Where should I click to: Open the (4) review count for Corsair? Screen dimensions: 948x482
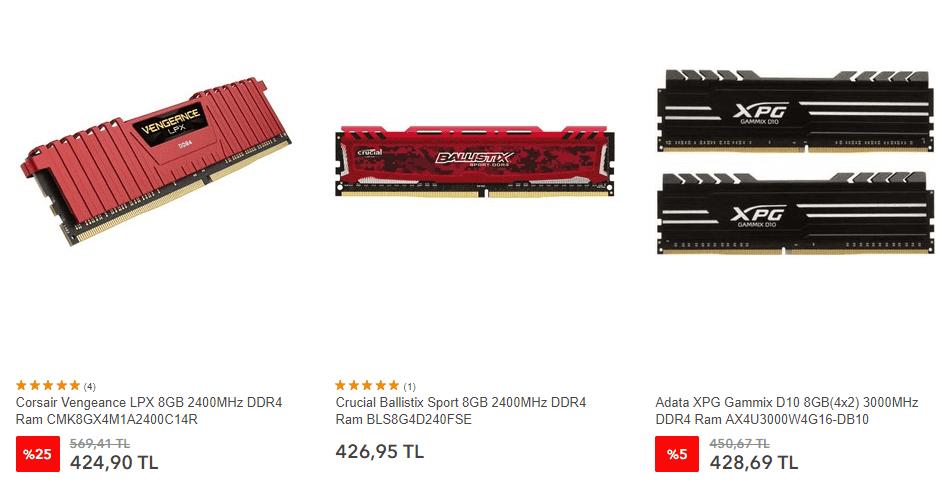(89, 386)
